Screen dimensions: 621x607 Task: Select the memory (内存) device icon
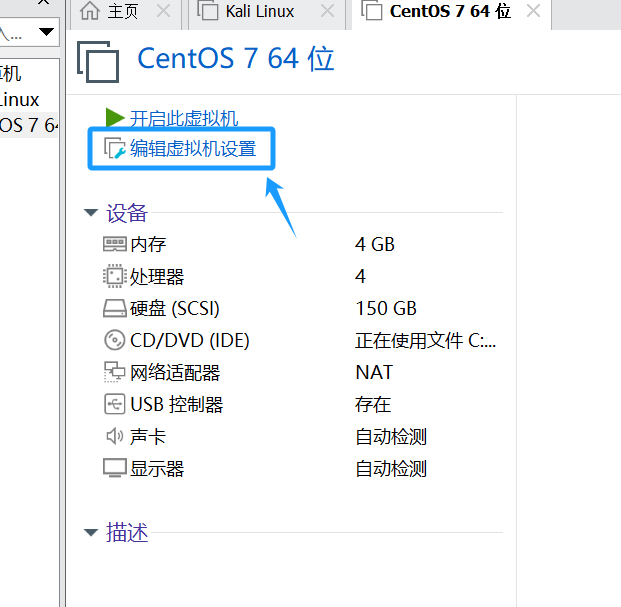(x=115, y=244)
